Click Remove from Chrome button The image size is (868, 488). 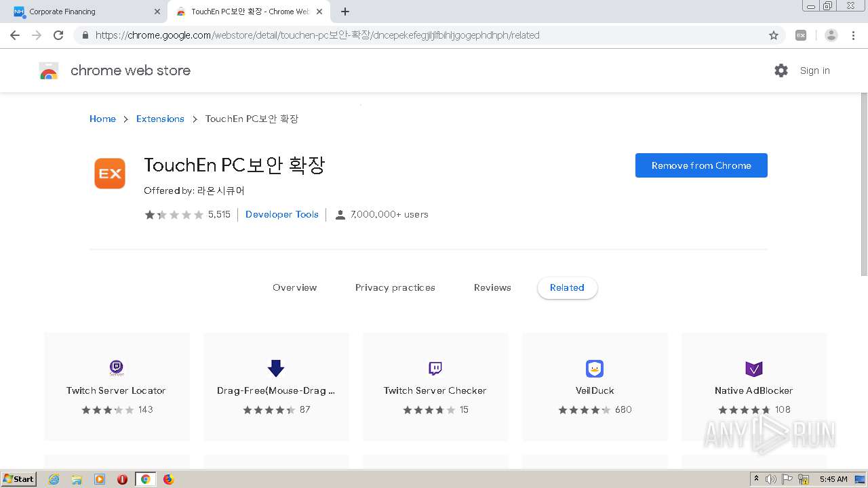701,165
